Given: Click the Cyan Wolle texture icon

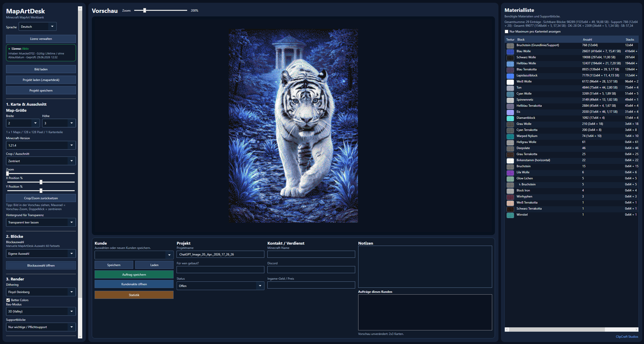Looking at the screenshot, I should click(510, 94).
